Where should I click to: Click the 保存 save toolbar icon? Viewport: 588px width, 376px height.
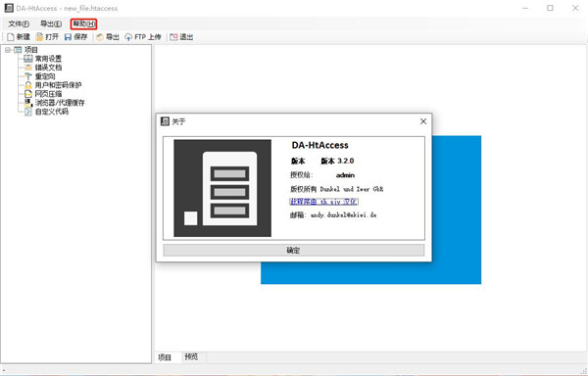pos(68,37)
